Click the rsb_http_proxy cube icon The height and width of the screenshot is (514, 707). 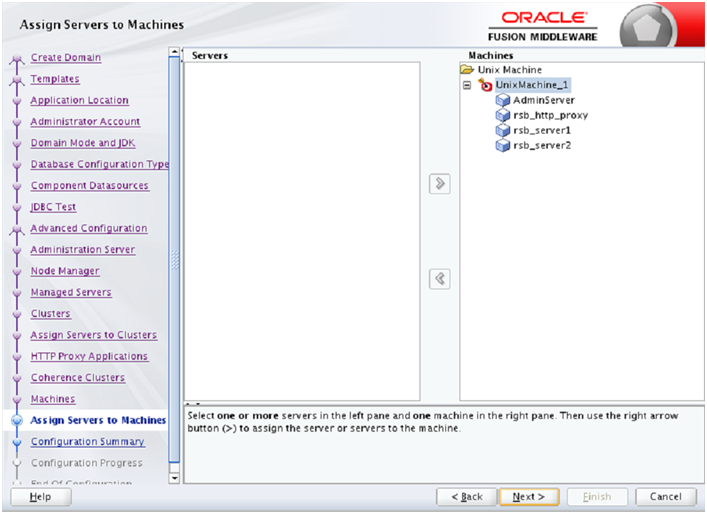(x=503, y=115)
